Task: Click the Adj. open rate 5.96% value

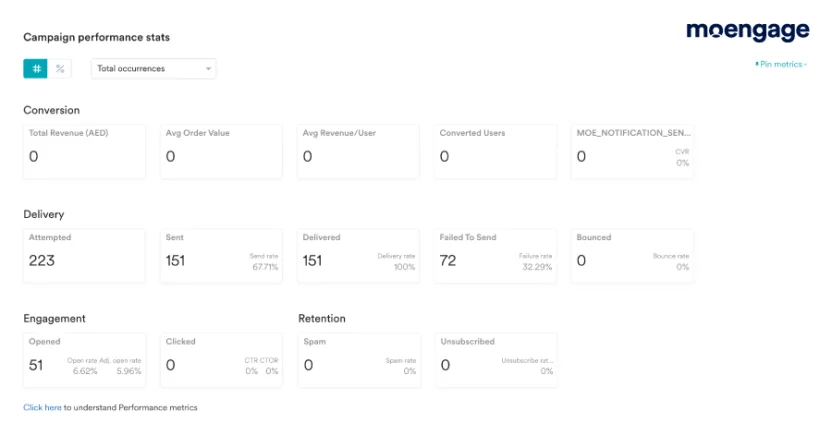Action: click(129, 371)
